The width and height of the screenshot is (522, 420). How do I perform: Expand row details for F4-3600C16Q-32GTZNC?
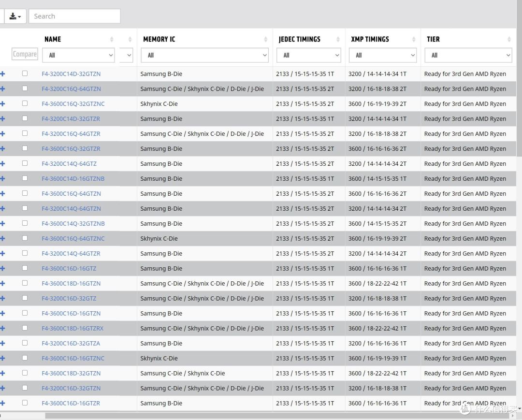click(2, 104)
